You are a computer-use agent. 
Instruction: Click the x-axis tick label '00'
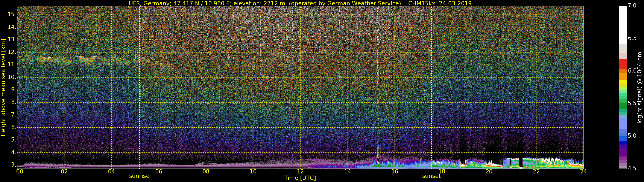pos(20,172)
